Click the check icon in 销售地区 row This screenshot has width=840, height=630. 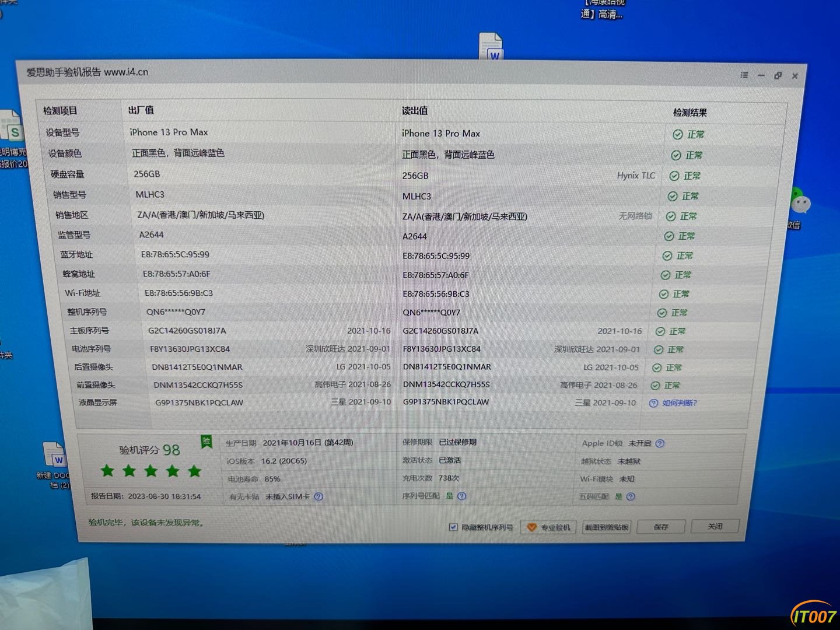pyautogui.click(x=670, y=216)
